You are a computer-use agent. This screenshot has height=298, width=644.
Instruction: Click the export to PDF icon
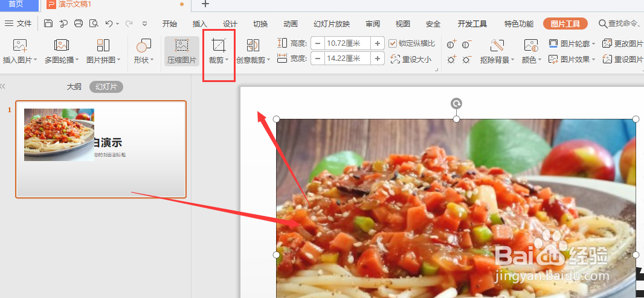tap(63, 24)
